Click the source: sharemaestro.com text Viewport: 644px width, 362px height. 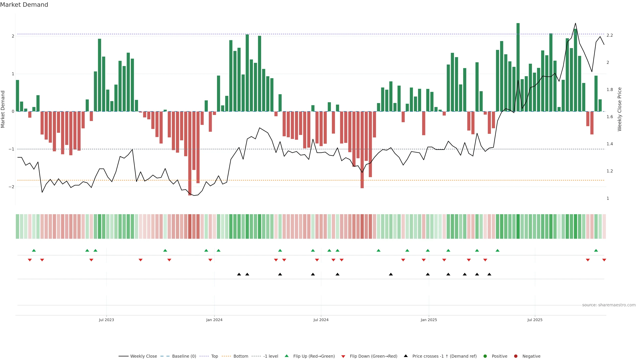pos(609,305)
